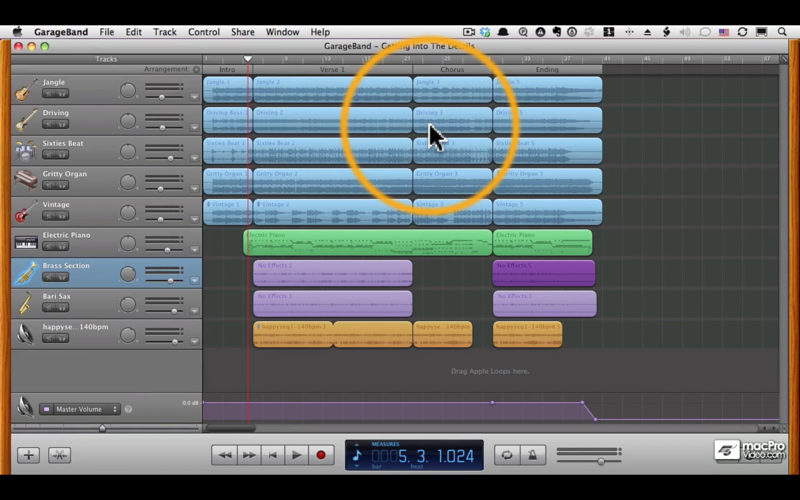Expand automation arrow on Brass Section track
800x500 pixels.
click(x=194, y=281)
